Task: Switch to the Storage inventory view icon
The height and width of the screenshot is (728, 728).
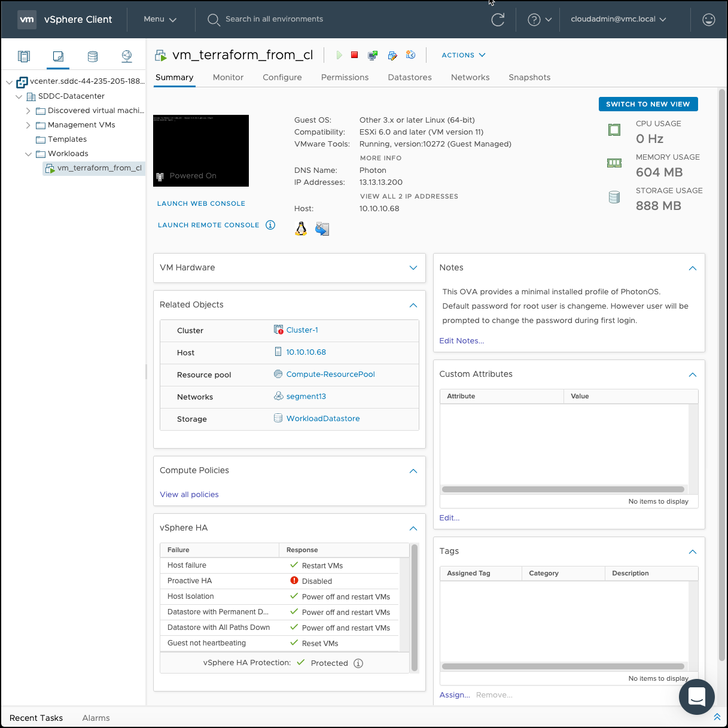Action: tap(93, 56)
